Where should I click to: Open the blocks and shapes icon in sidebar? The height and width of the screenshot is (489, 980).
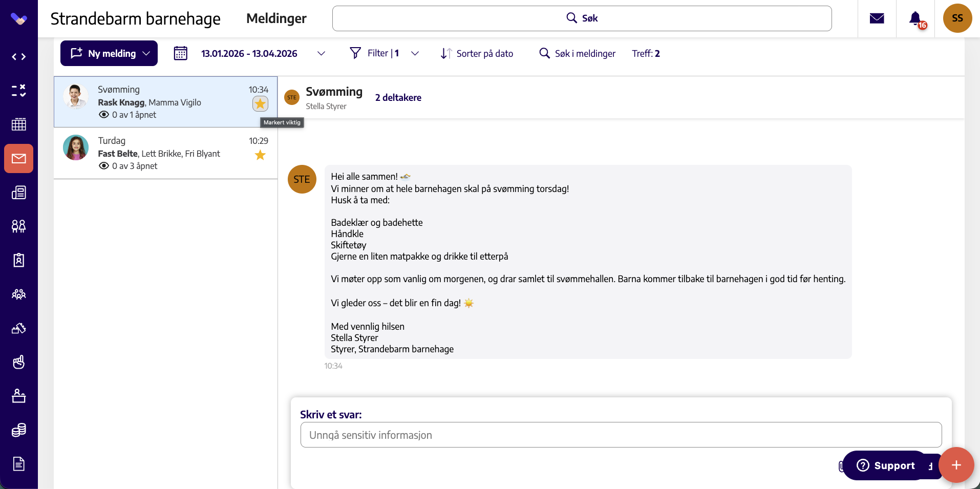click(19, 328)
